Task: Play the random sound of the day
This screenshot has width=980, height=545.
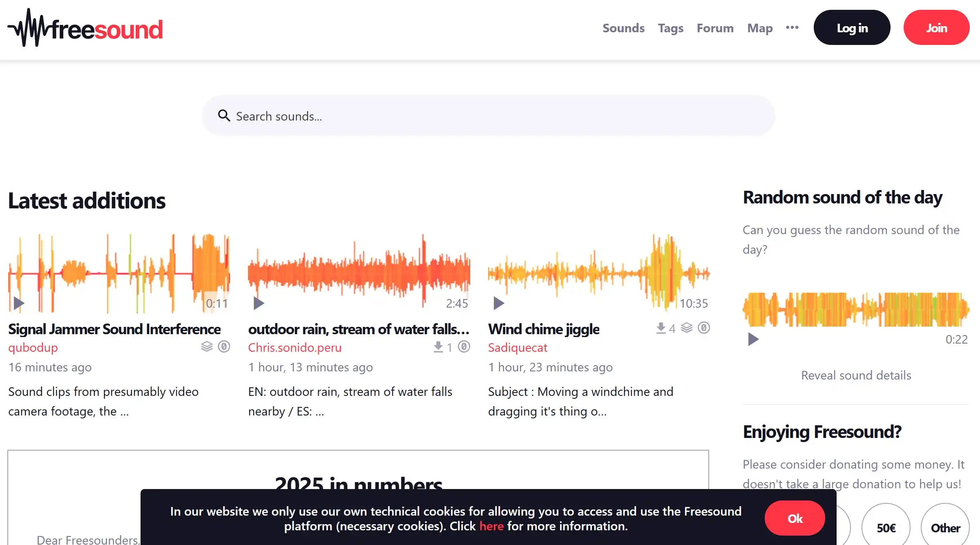Action: pos(753,339)
